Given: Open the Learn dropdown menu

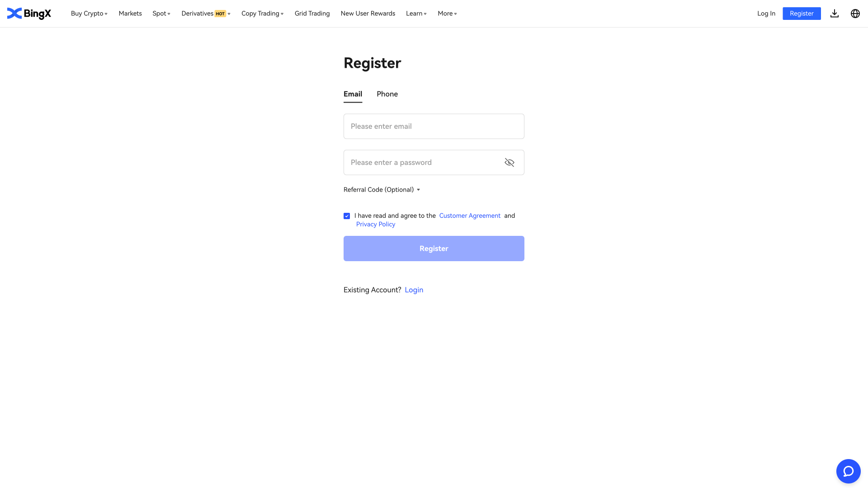Looking at the screenshot, I should click(416, 14).
